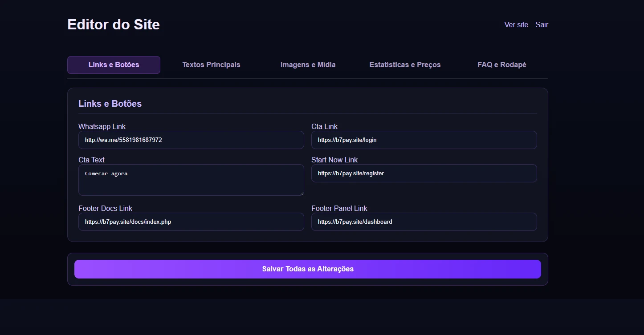Click the Sair logout link

542,25
